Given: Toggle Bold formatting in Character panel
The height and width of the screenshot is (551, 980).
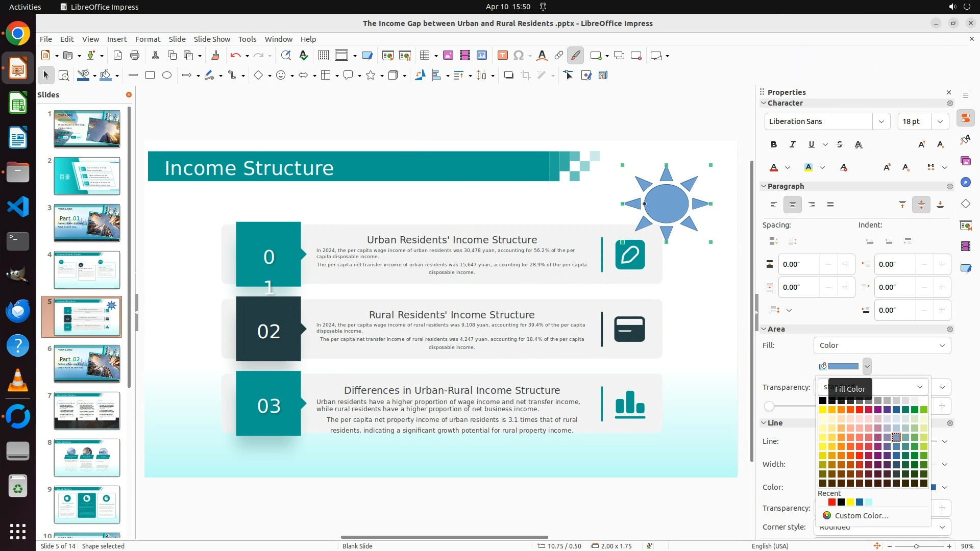Looking at the screenshot, I should (x=774, y=145).
